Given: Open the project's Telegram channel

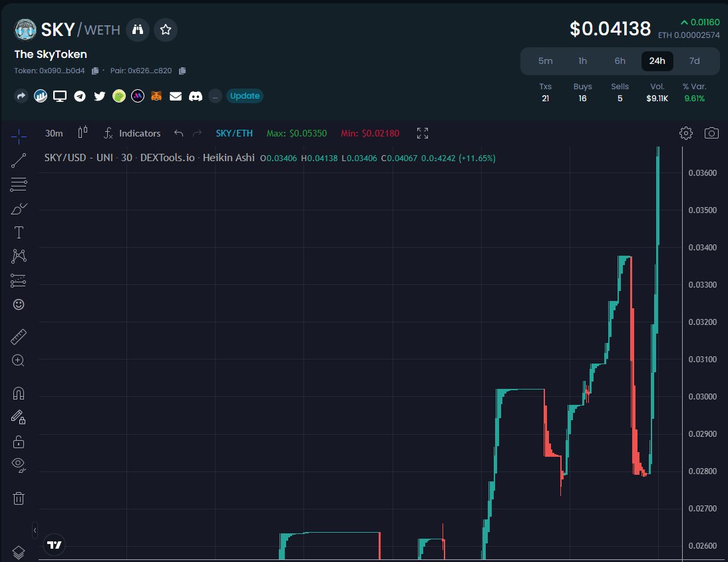Looking at the screenshot, I should tap(79, 96).
